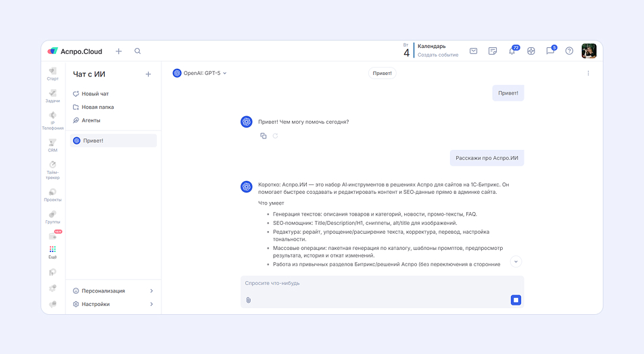Open Тайм-трекер in the sidebar

coord(53,170)
